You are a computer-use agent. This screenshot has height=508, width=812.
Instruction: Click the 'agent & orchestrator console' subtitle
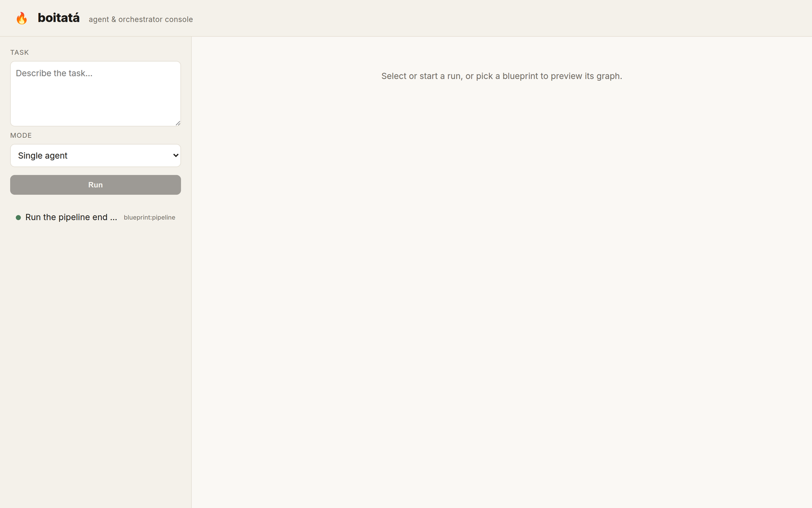pyautogui.click(x=140, y=19)
